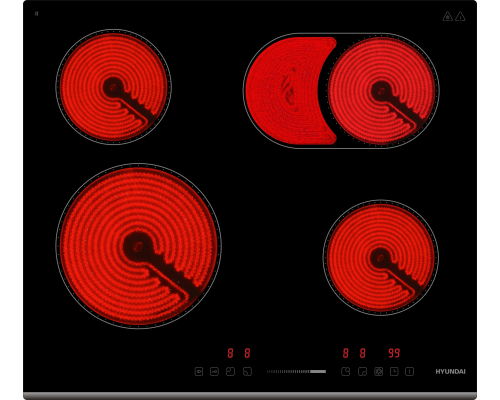Tap the child lock key icon
Viewport: 500px width, 400px height.
214,371
